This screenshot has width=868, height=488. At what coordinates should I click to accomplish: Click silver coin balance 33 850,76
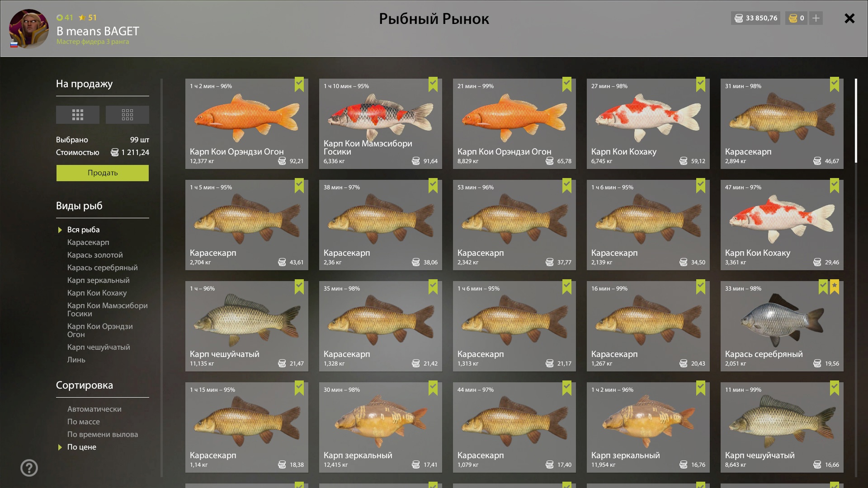(x=756, y=18)
